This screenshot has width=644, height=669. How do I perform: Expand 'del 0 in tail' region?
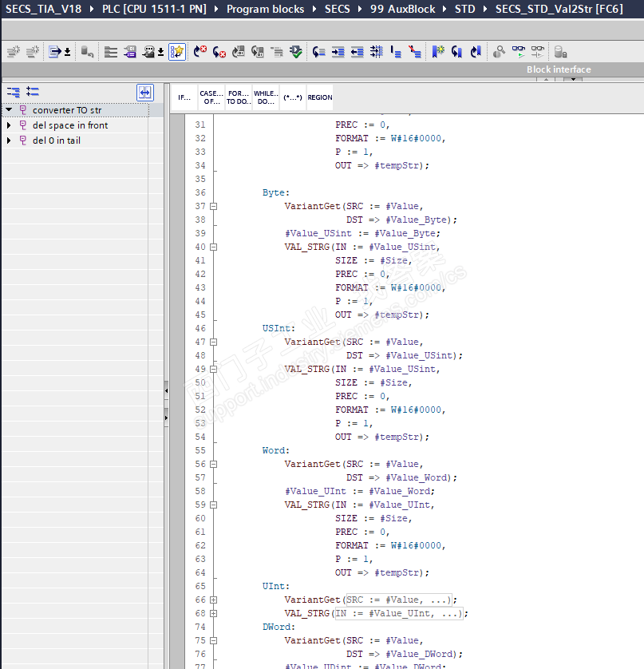[9, 141]
